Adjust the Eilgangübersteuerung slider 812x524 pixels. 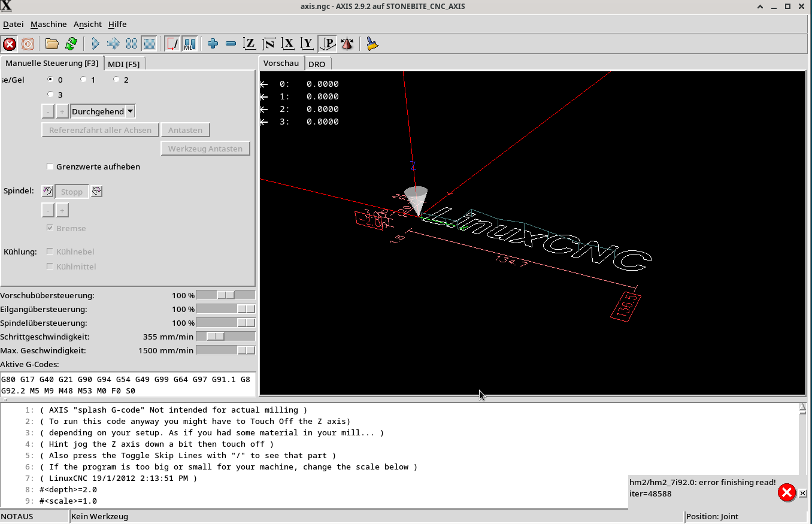(x=226, y=309)
